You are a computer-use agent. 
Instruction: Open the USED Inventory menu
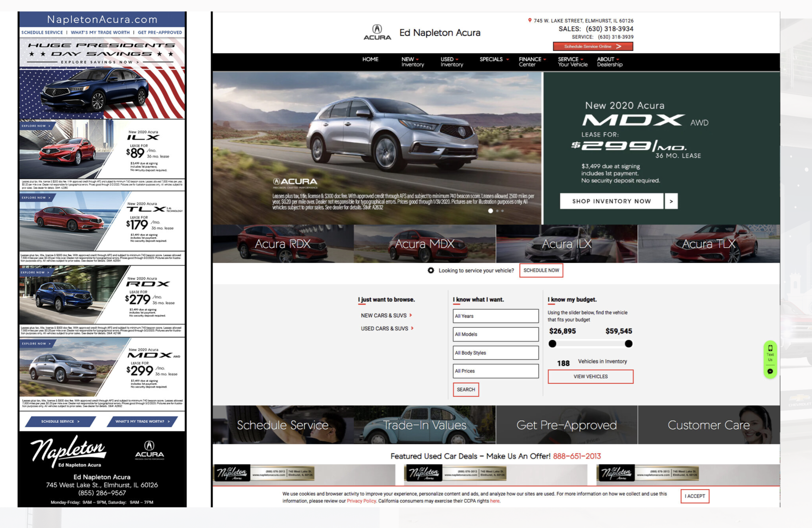[452, 62]
